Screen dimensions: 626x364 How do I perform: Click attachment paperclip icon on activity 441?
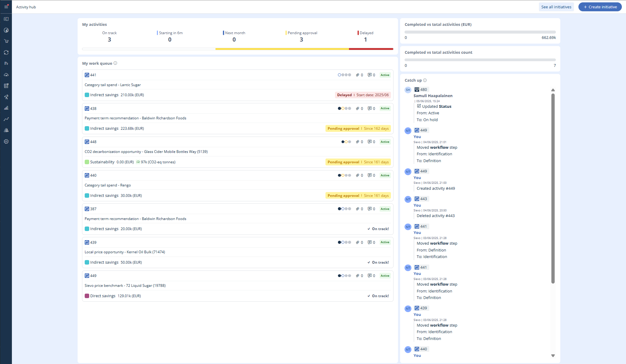point(358,75)
